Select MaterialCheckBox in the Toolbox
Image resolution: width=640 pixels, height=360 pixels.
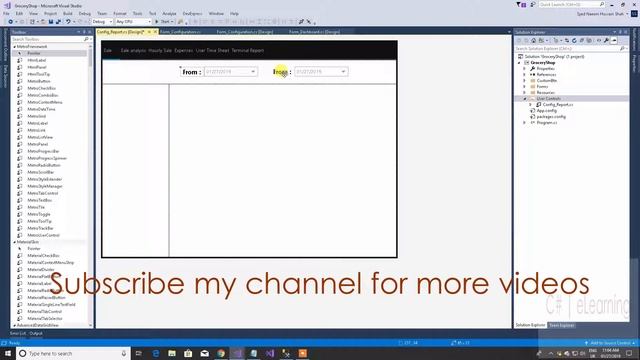coord(43,256)
